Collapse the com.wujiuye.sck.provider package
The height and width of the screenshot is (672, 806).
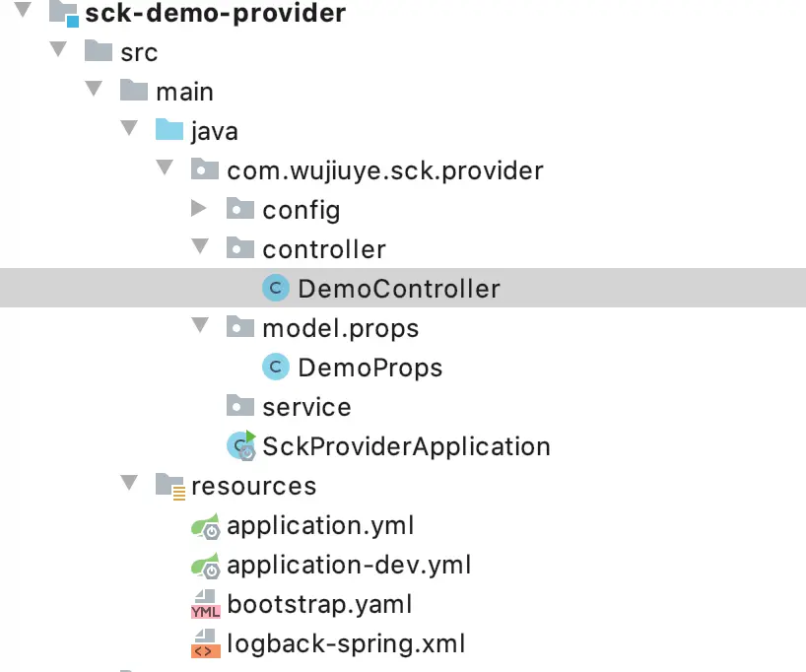click(x=164, y=169)
